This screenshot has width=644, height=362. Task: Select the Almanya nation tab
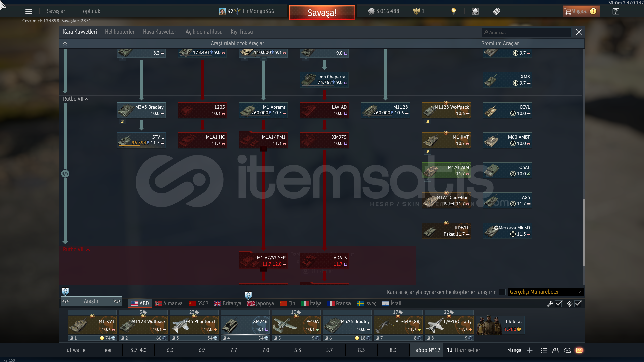[x=169, y=304]
